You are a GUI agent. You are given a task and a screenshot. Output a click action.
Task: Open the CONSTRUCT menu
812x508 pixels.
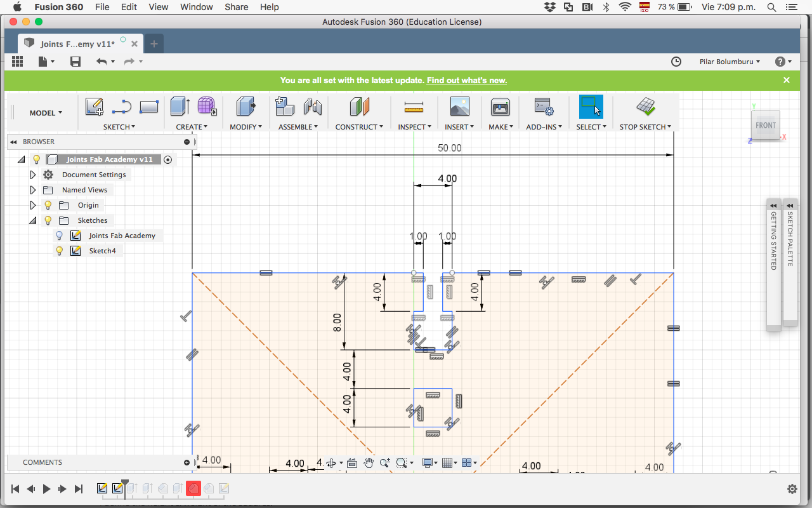[x=359, y=127]
